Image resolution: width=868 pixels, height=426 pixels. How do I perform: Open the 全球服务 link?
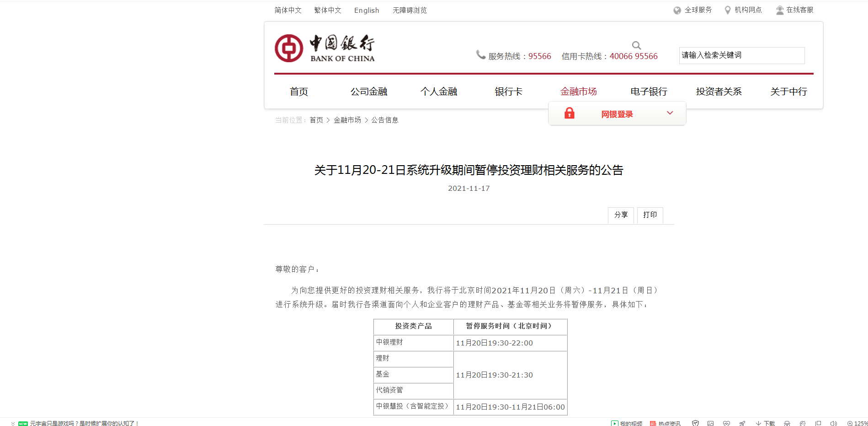click(x=698, y=10)
